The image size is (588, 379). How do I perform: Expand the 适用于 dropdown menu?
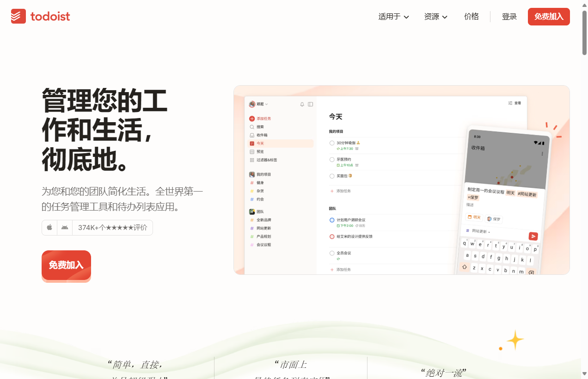click(393, 17)
